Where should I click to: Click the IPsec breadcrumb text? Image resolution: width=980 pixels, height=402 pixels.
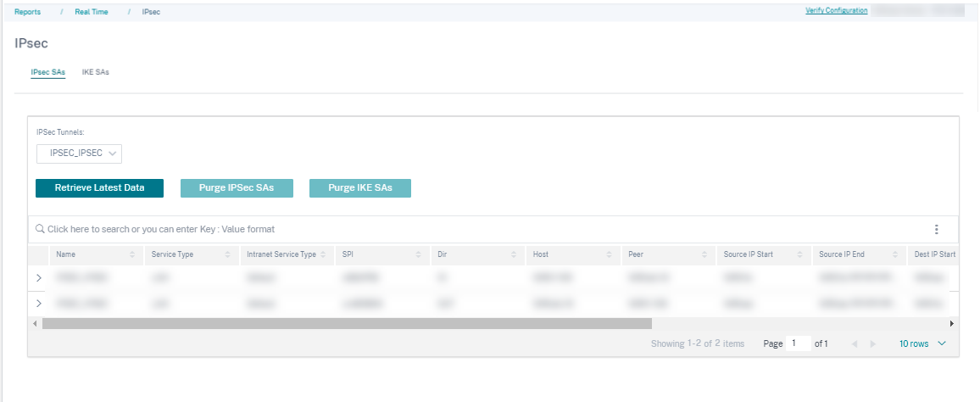(x=151, y=12)
